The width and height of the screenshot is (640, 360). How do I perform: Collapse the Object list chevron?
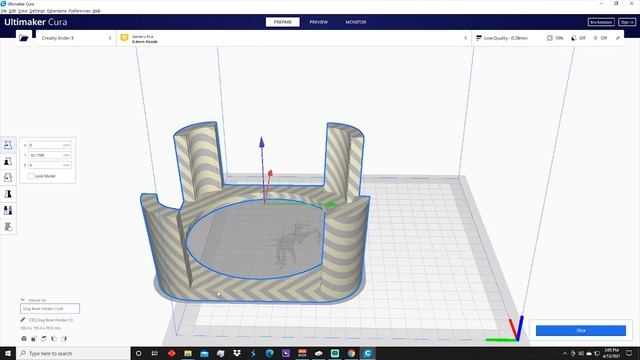(23, 300)
